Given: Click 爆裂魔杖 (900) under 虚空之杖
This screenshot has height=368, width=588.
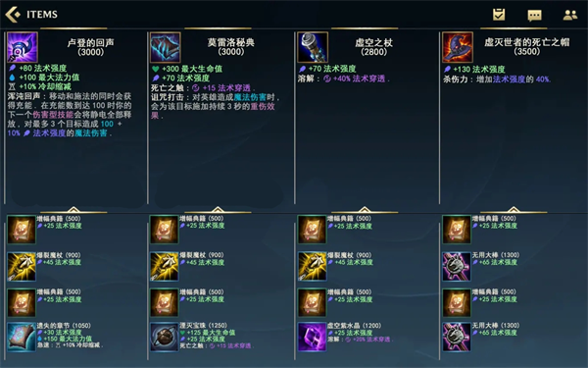Looking at the screenshot, I should 312,267.
